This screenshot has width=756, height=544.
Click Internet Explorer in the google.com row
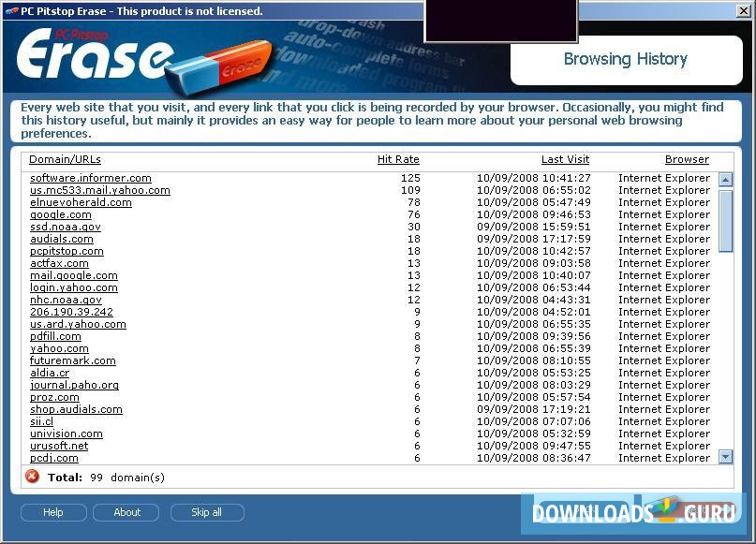coord(664,215)
